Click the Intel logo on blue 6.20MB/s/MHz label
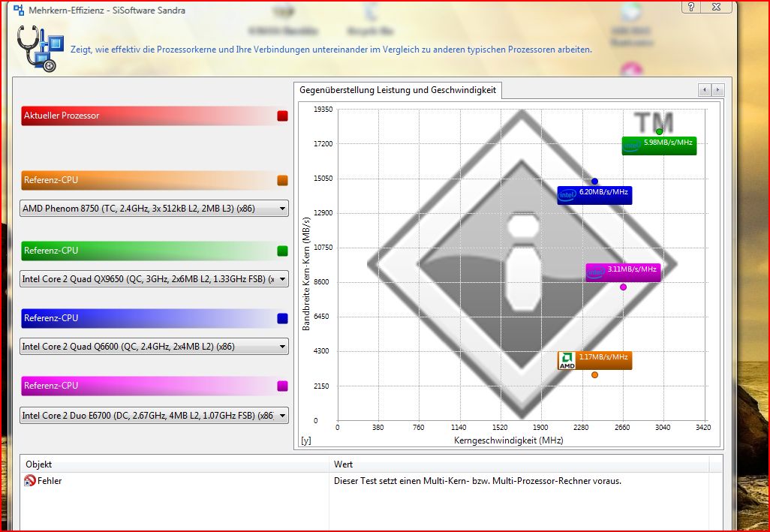 pos(567,195)
